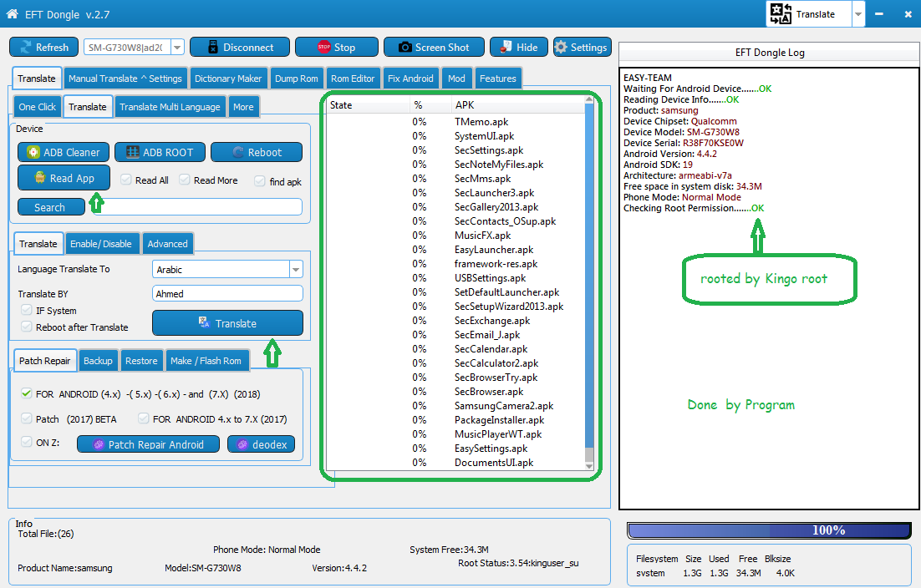Click the Refresh arrows icon

26,48
